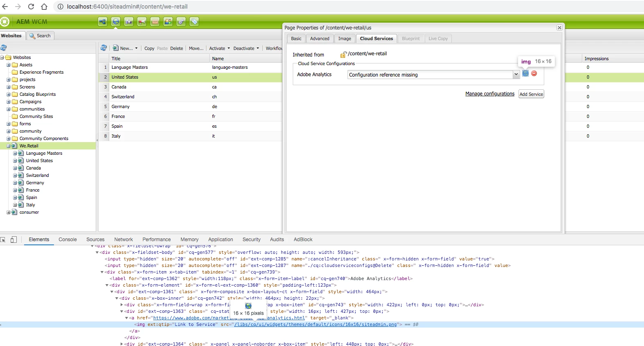Image resolution: width=644 pixels, height=346 pixels.
Task: Open the Tools gears icon
Action: click(181, 22)
